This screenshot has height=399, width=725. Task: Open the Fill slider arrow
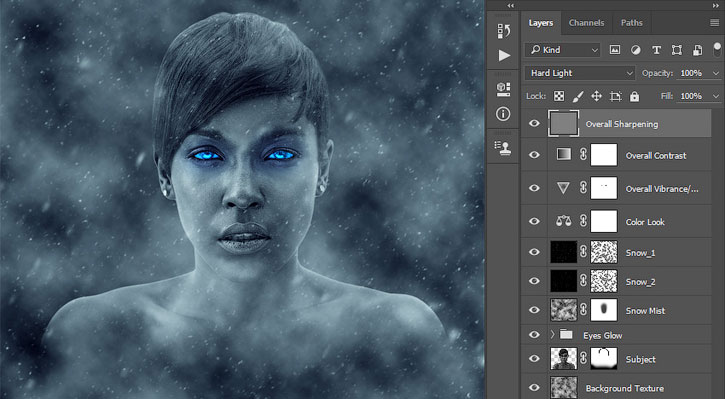point(716,96)
